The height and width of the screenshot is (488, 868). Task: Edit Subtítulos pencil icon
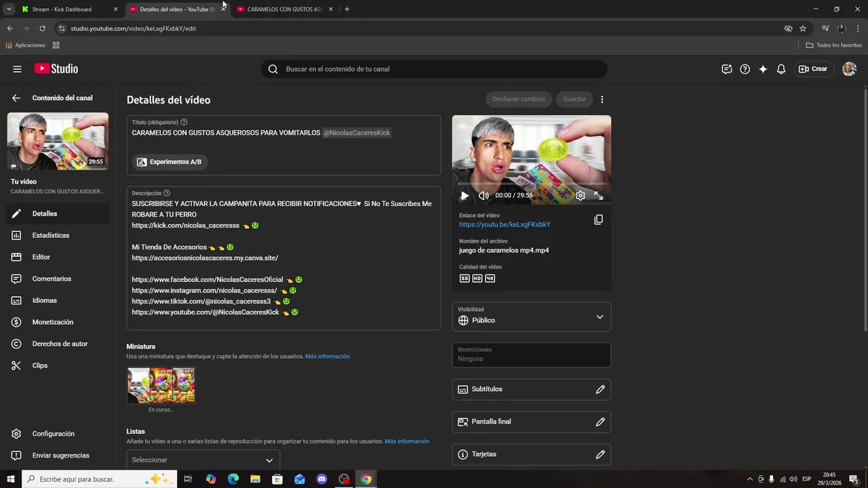pyautogui.click(x=600, y=390)
